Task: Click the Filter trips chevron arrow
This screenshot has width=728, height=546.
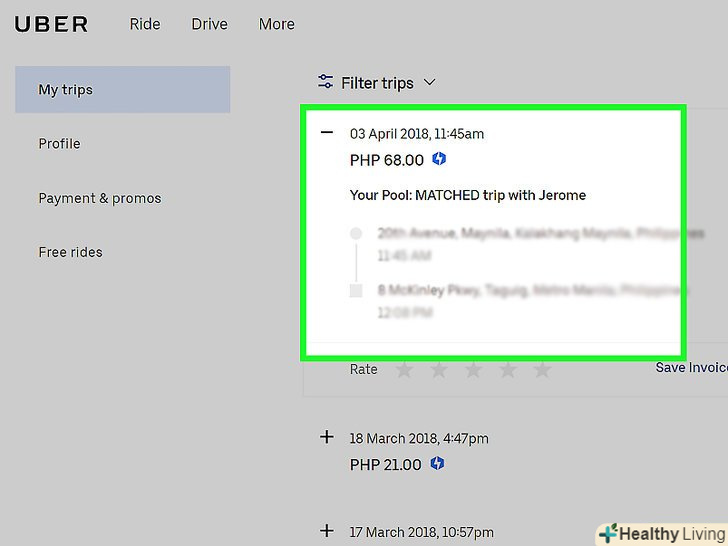Action: pos(430,82)
